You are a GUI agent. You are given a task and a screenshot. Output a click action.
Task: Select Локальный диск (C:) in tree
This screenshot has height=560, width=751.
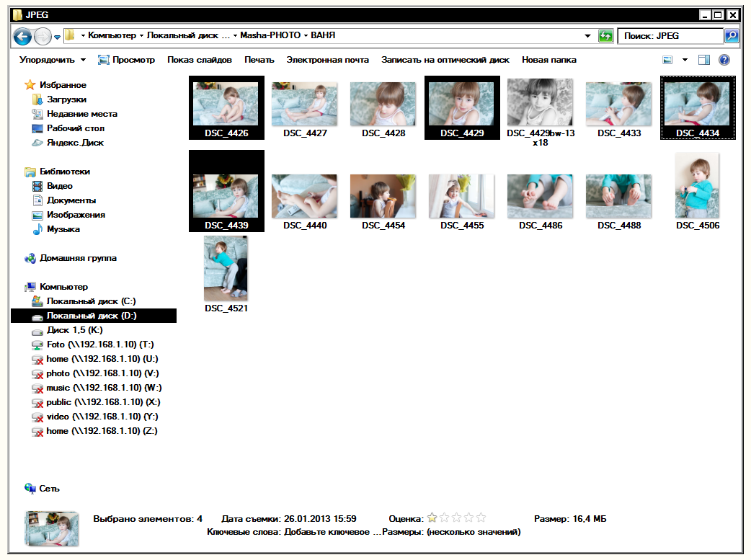coord(91,301)
